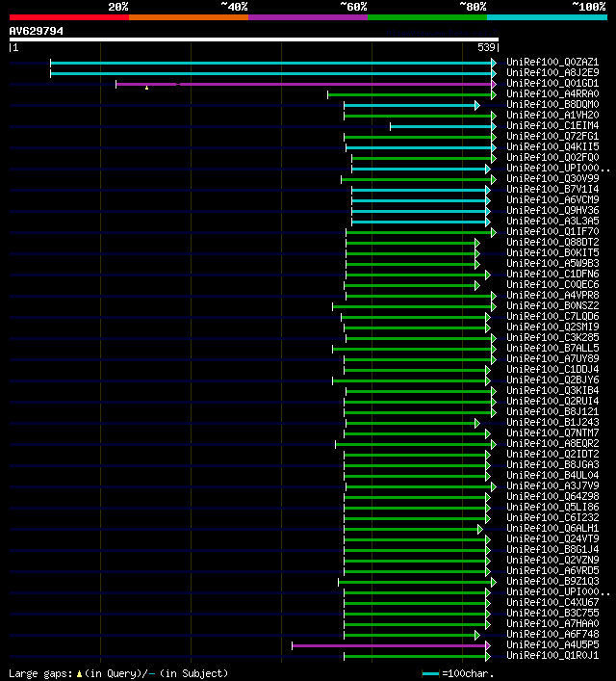Click the white query sequence bar
Image resolution: width=616 pixels, height=681 pixels.
coord(254,39)
